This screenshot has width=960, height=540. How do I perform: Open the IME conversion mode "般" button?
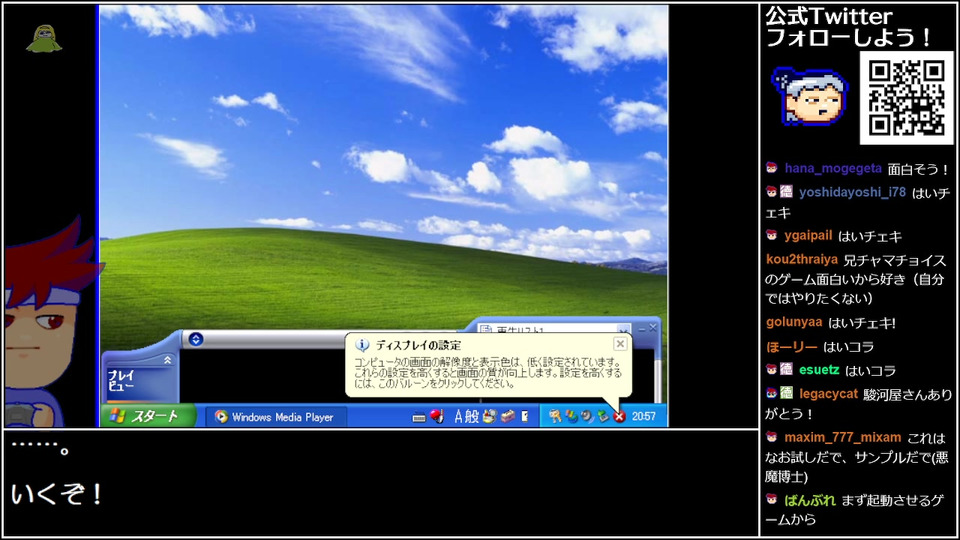coord(471,417)
